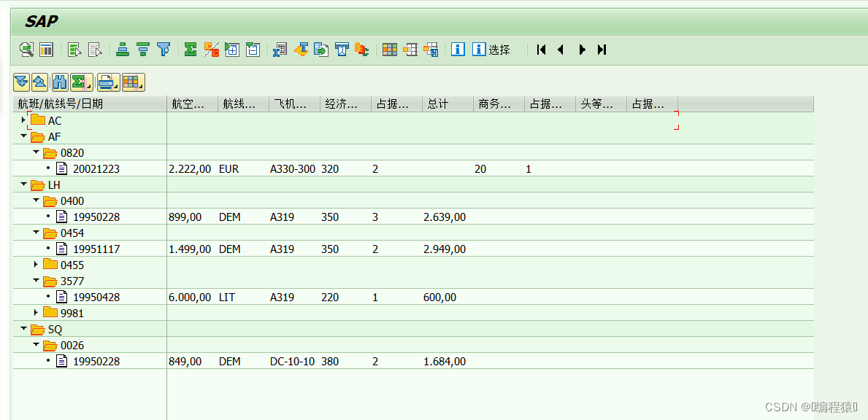Click the column layout icon beside details

pos(46,50)
